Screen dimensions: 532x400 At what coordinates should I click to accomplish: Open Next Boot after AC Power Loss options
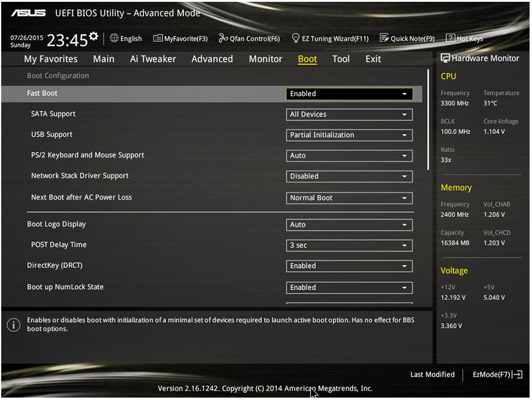coord(349,197)
